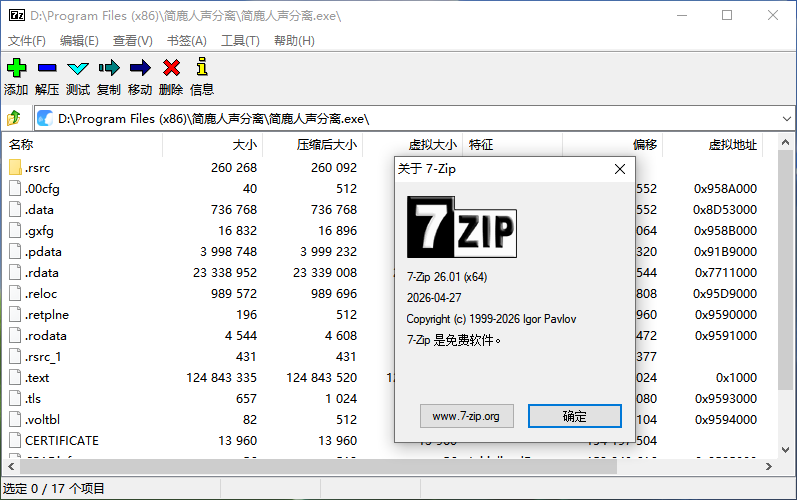Viewport: 797px width, 500px height.
Task: Click the Info (信息) yellow i icon
Action: coord(202,67)
